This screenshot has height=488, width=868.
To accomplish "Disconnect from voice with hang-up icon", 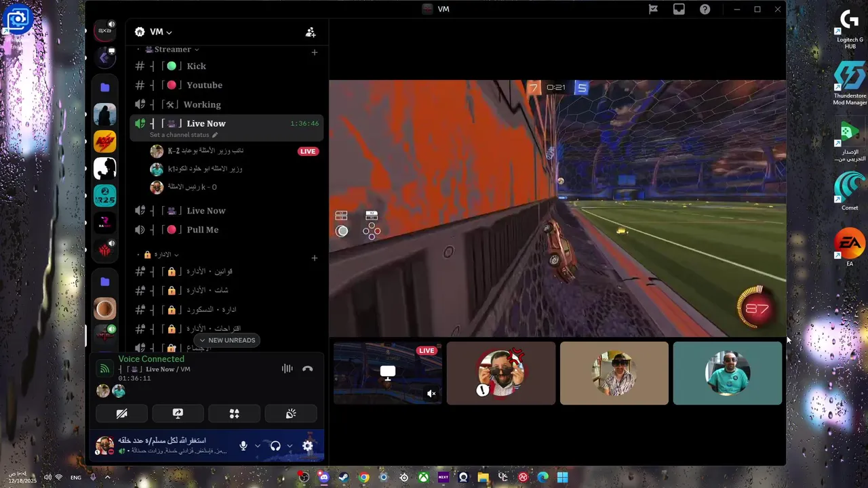I will 308,369.
